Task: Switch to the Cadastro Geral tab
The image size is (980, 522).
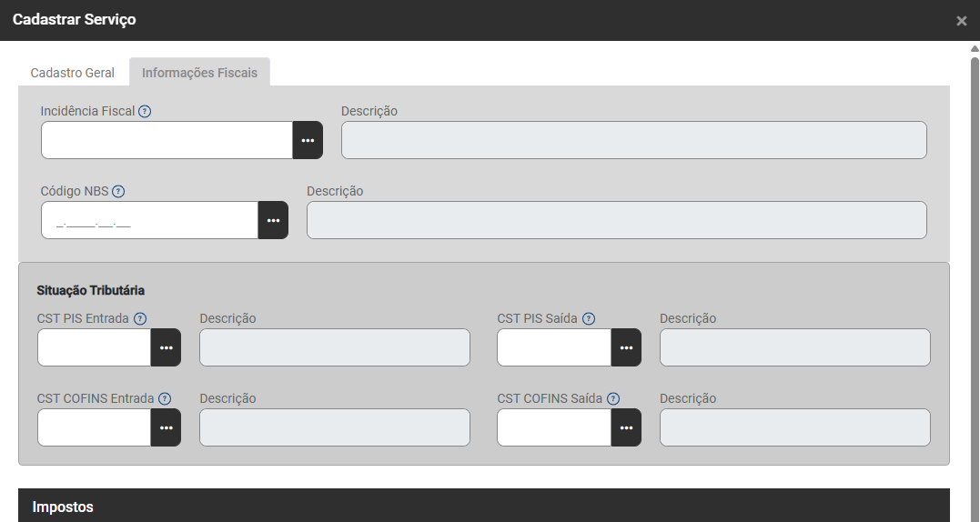Action: coord(73,73)
